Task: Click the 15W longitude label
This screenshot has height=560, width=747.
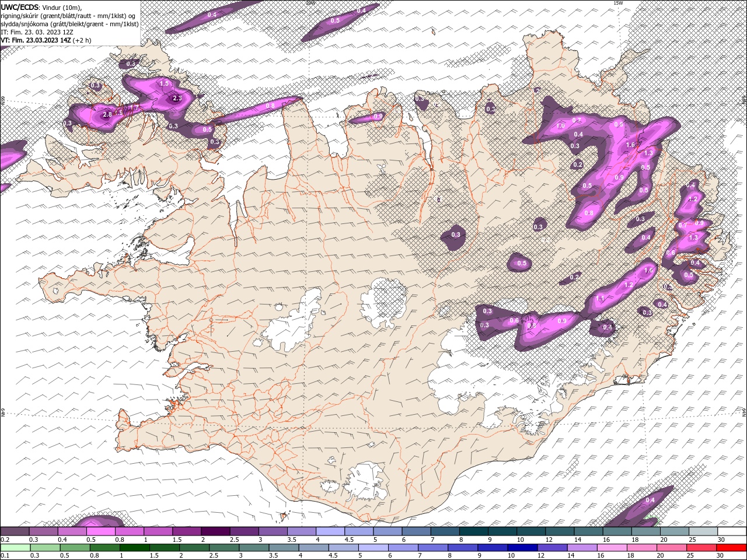Action: pyautogui.click(x=617, y=3)
